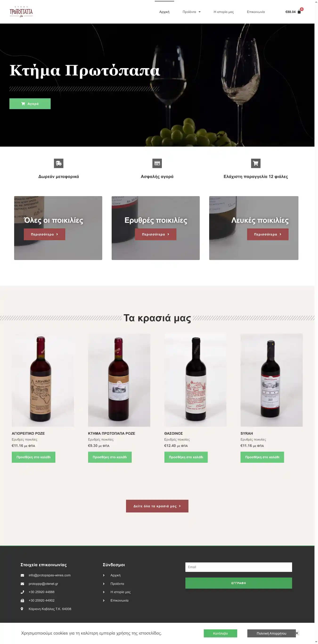The image size is (318, 644).
Task: Click the credit card secure purchase icon
Action: pyautogui.click(x=157, y=163)
